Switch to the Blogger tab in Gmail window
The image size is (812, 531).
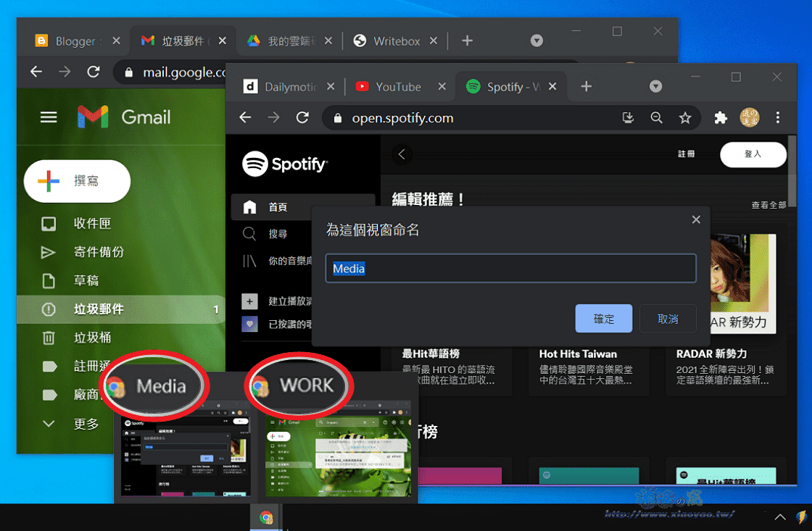[76, 41]
